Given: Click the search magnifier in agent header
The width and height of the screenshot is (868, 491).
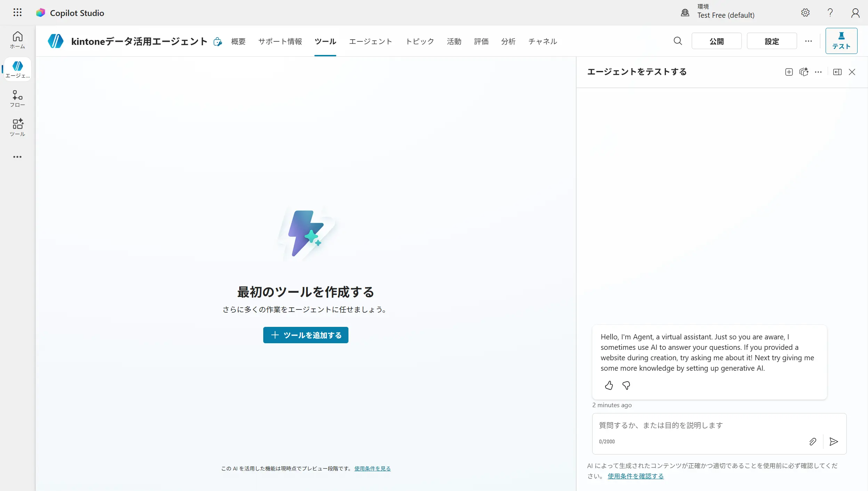Looking at the screenshot, I should (677, 41).
